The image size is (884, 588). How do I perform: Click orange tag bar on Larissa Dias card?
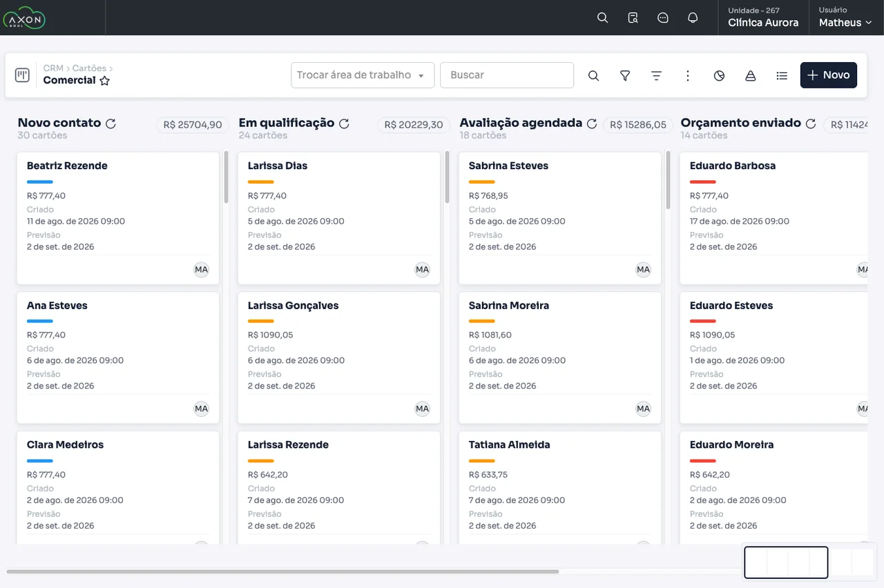(x=261, y=182)
